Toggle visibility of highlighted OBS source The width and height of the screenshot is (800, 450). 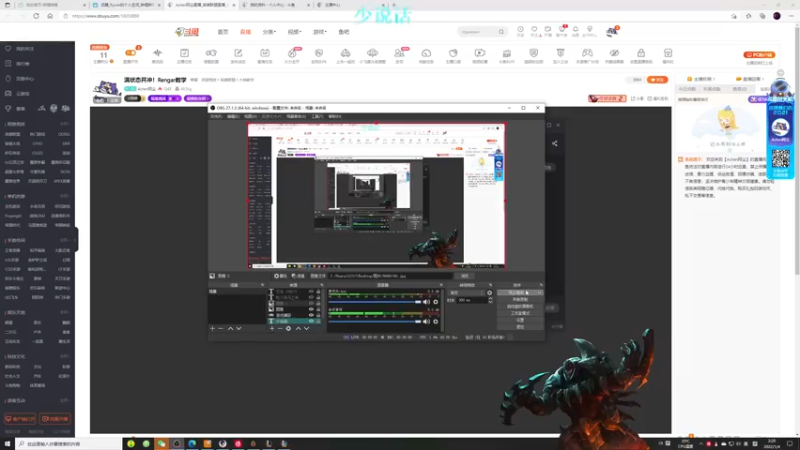[x=311, y=321]
